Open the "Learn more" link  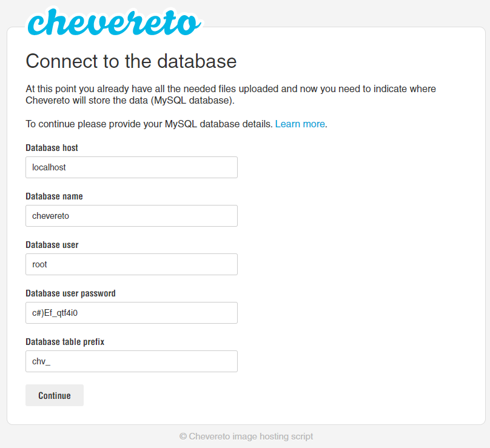point(300,124)
